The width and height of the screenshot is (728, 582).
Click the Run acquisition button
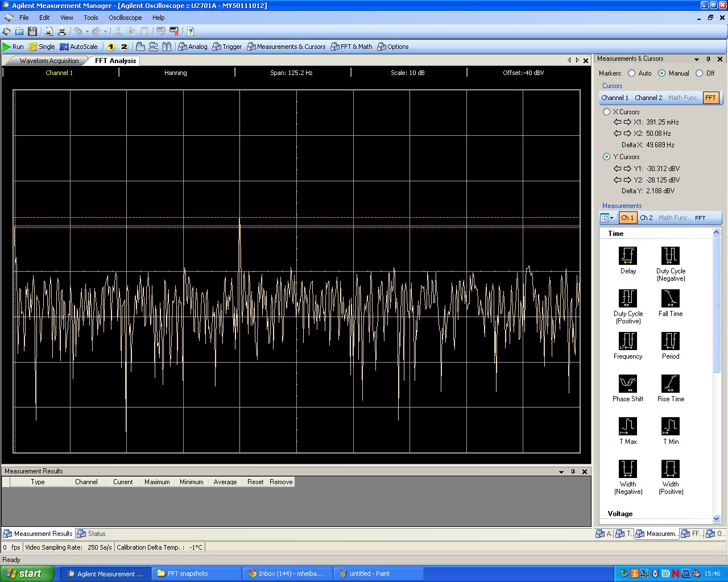coord(13,47)
